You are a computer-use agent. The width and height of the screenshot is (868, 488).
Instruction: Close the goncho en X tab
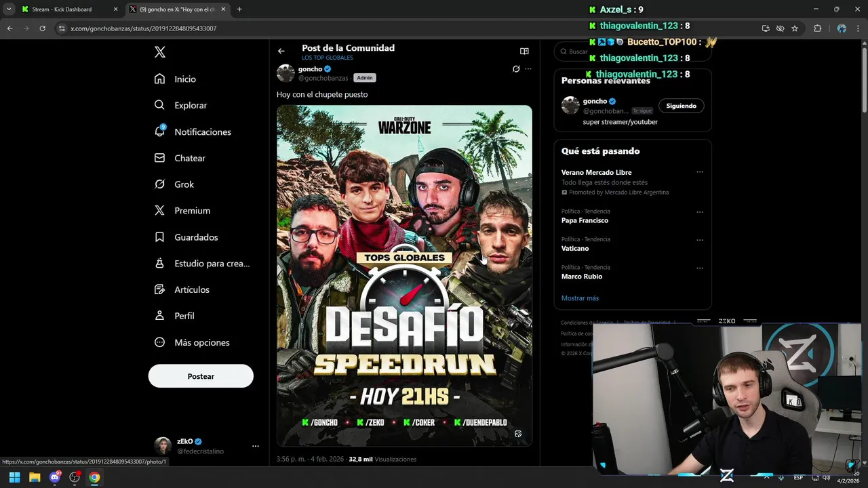[223, 9]
